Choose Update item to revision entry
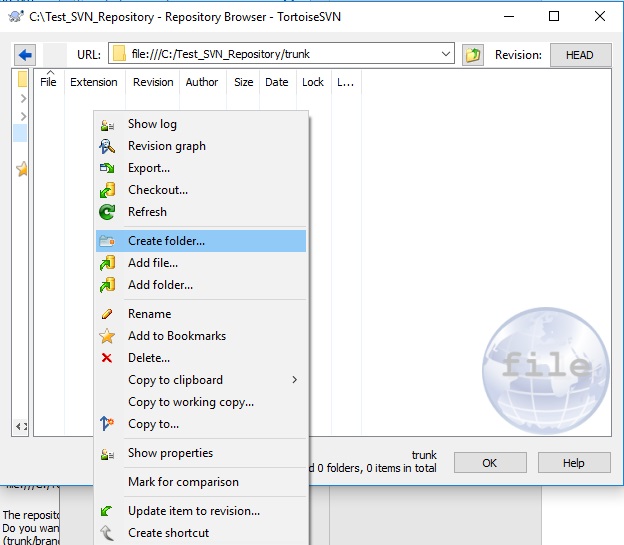Image resolution: width=624 pixels, height=545 pixels. (201, 511)
